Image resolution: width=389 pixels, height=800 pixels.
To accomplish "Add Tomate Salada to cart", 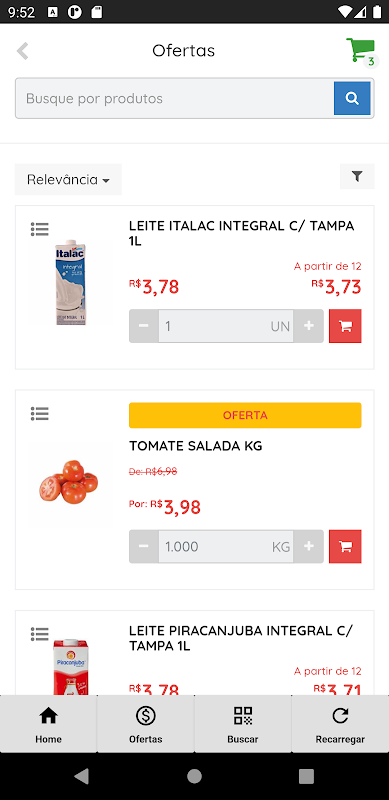I will [x=345, y=546].
